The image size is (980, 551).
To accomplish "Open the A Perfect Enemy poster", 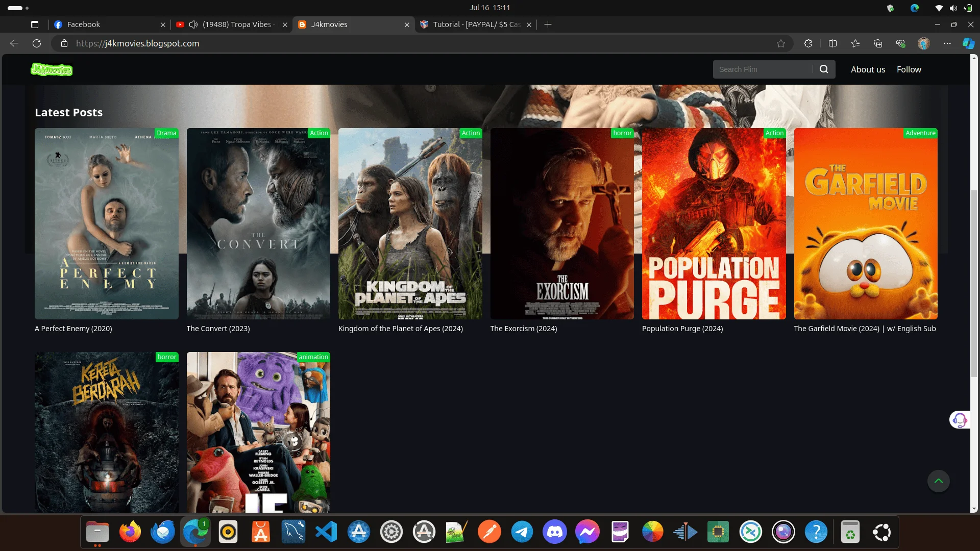I will pos(107,223).
